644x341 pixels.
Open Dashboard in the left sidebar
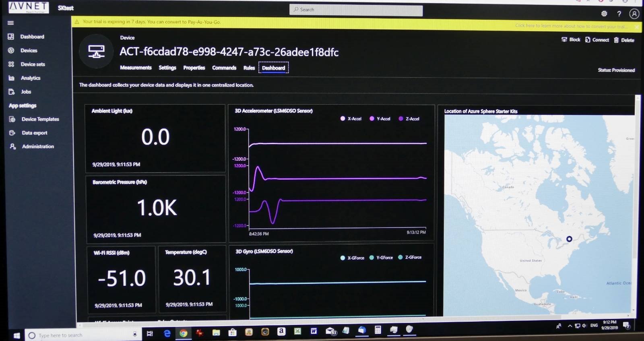tap(26, 37)
